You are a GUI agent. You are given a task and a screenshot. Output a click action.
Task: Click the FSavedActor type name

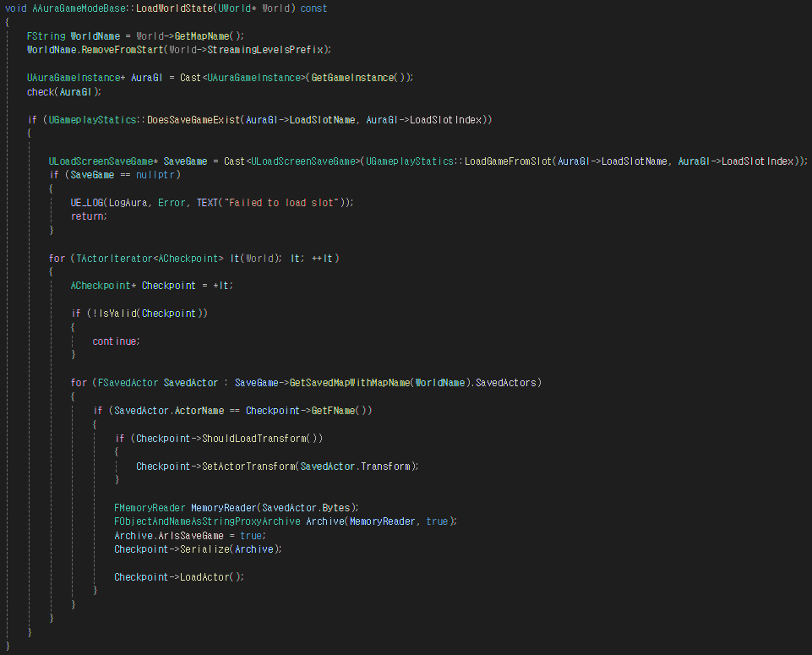click(128, 383)
